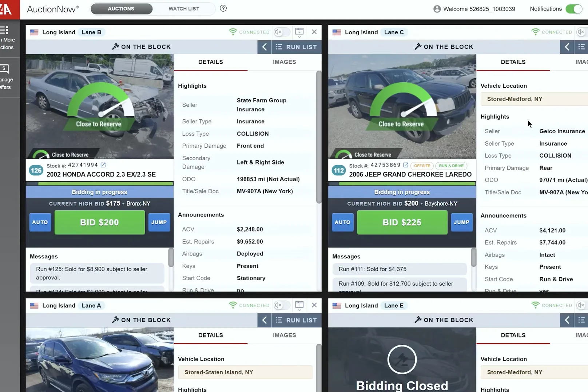Open the external link icon for stock 42753869

pyautogui.click(x=406, y=165)
